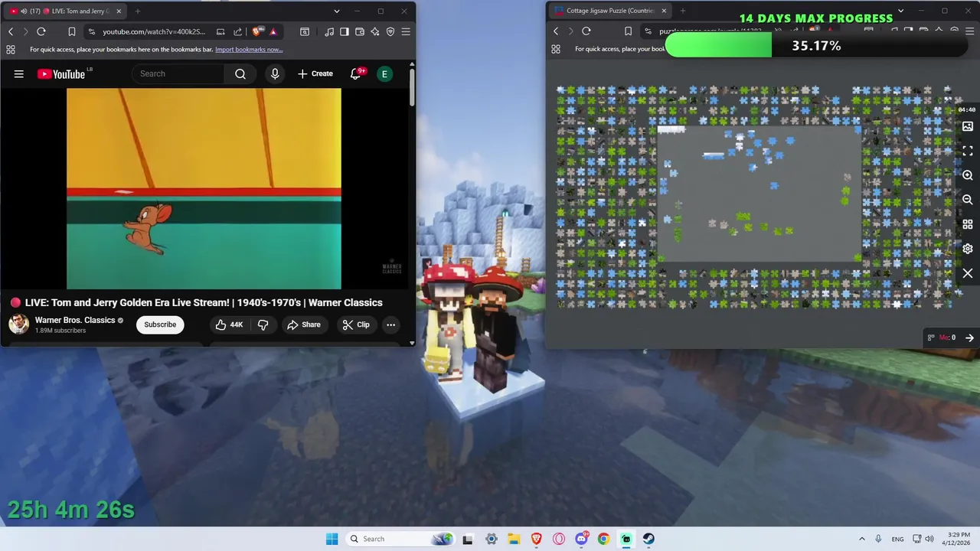Click the taskbar Search box

tap(400, 539)
